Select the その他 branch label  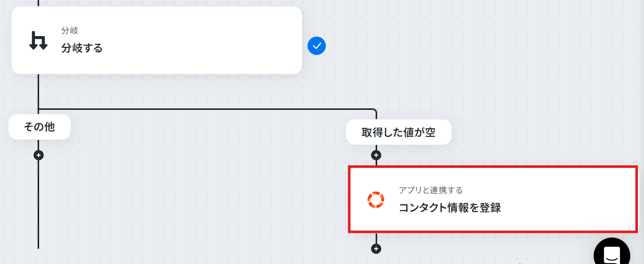39,127
